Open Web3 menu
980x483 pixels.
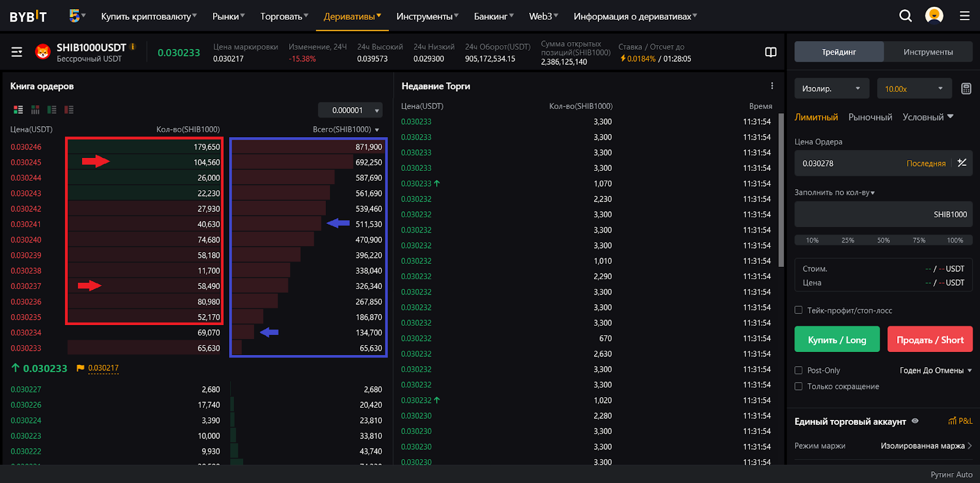click(544, 17)
